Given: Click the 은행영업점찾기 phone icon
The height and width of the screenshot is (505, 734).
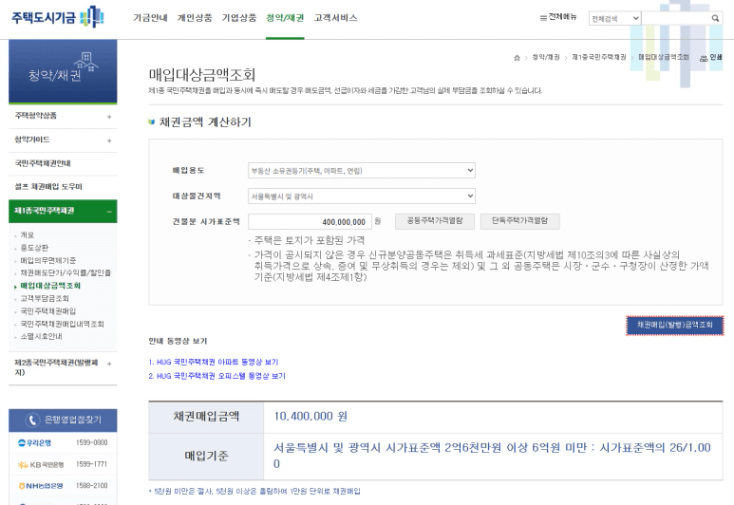Looking at the screenshot, I should point(32,420).
